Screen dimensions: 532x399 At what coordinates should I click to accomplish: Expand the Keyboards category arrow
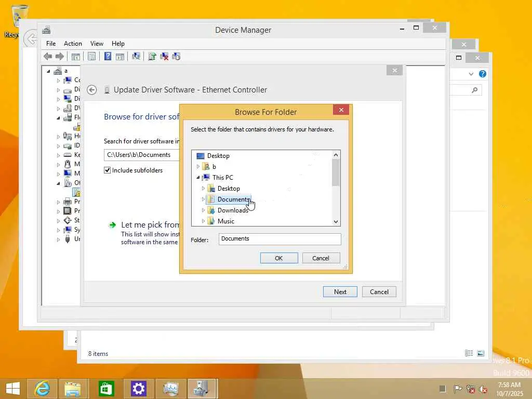(x=58, y=155)
